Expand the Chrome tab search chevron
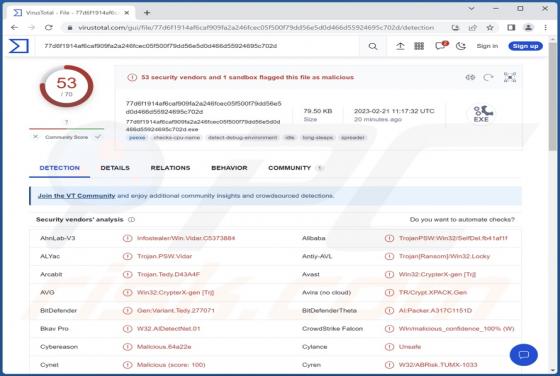 point(471,9)
